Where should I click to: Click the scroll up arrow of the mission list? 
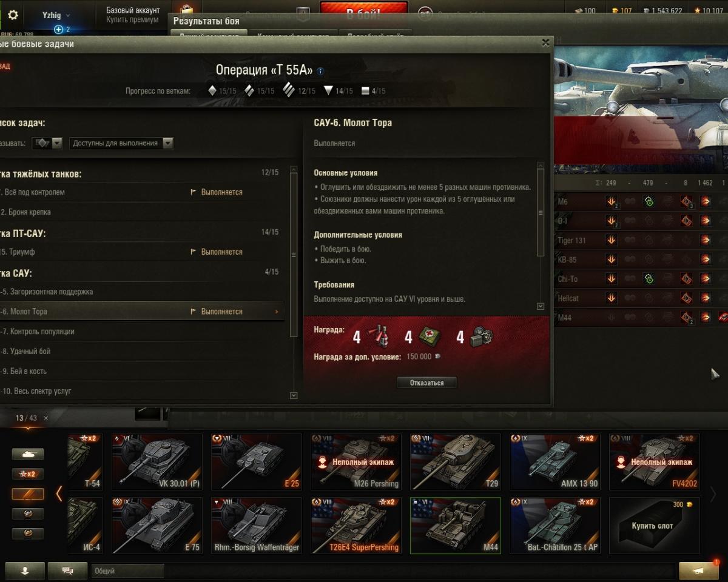294,170
